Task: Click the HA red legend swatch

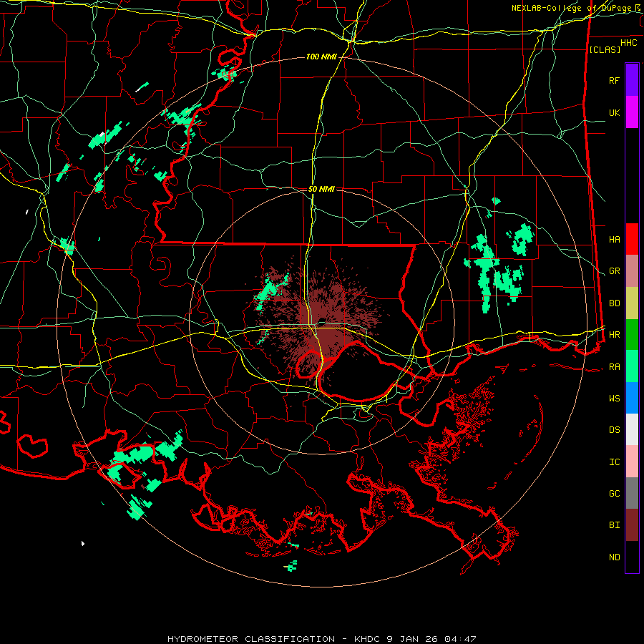Action: [x=632, y=239]
